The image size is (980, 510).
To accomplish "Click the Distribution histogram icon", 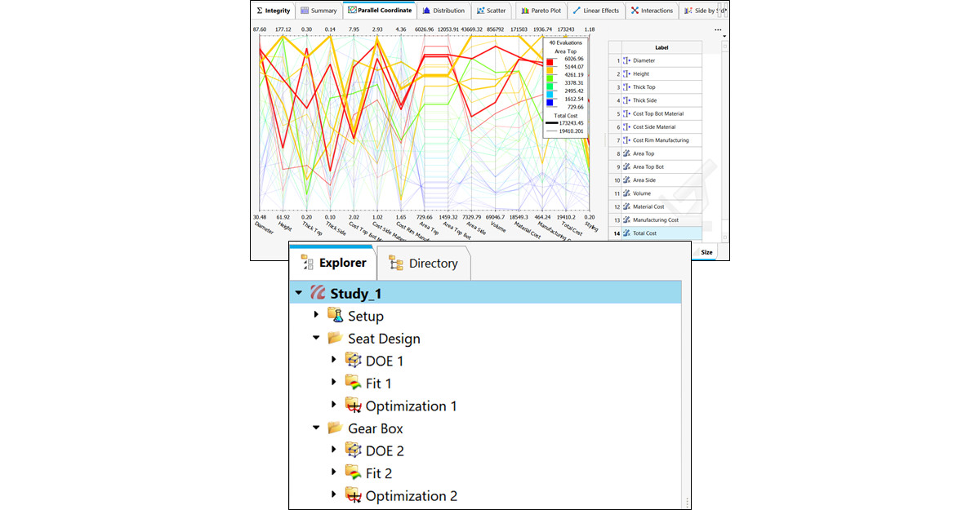I will [426, 11].
